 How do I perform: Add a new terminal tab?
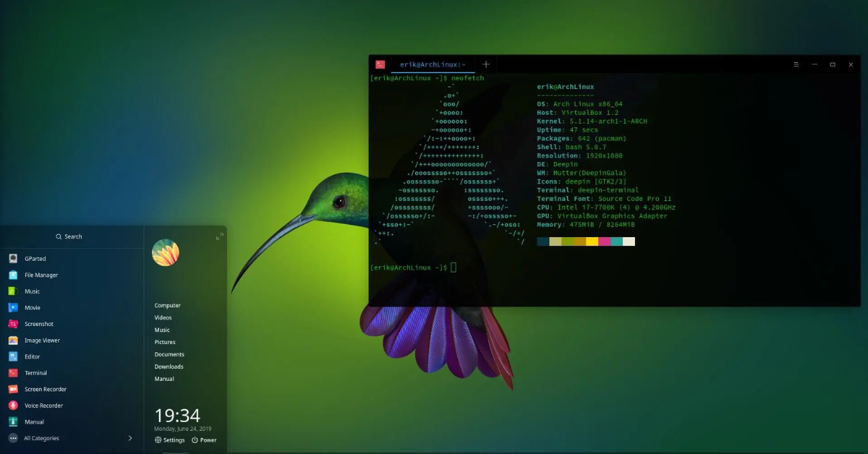click(x=486, y=64)
